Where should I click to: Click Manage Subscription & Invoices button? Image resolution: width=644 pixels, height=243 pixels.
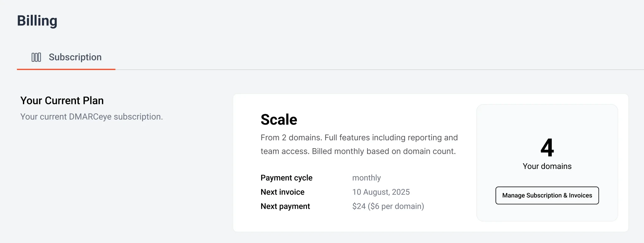click(x=547, y=195)
